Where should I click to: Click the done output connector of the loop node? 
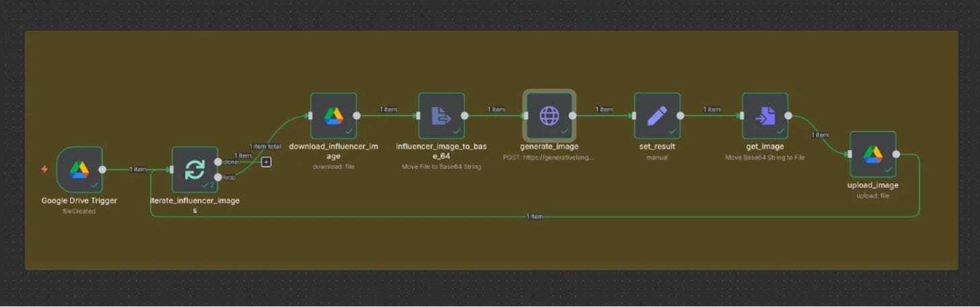coord(218,162)
